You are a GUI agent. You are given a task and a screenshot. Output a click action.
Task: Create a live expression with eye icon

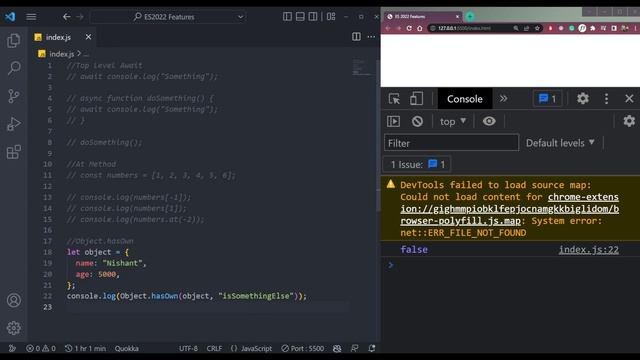click(489, 121)
